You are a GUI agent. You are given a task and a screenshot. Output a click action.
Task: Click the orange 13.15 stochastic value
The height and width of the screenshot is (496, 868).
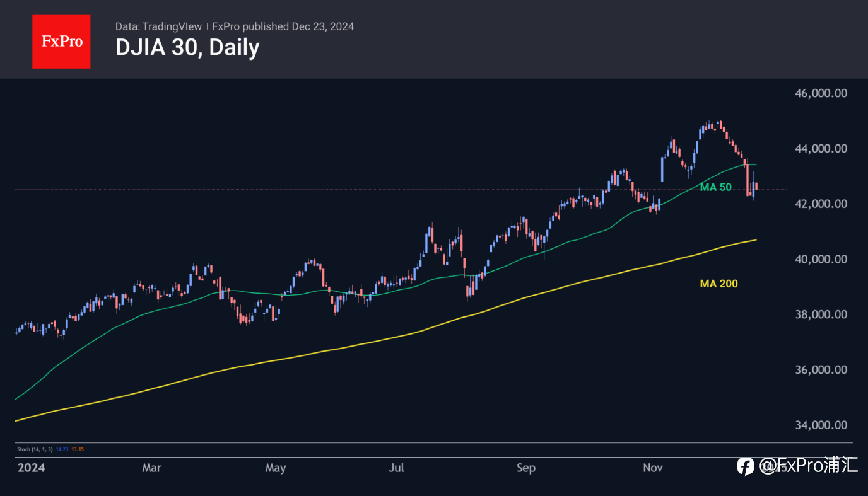[x=78, y=449]
